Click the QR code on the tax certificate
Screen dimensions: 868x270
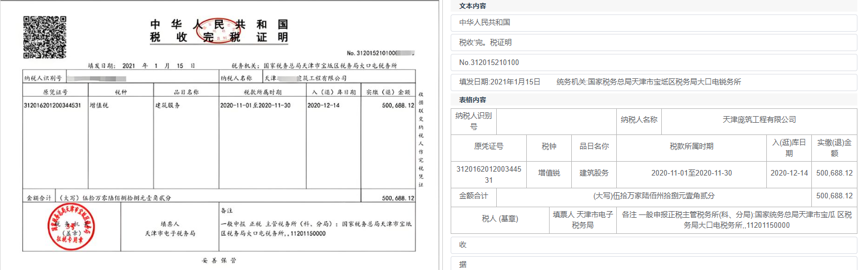44,37
